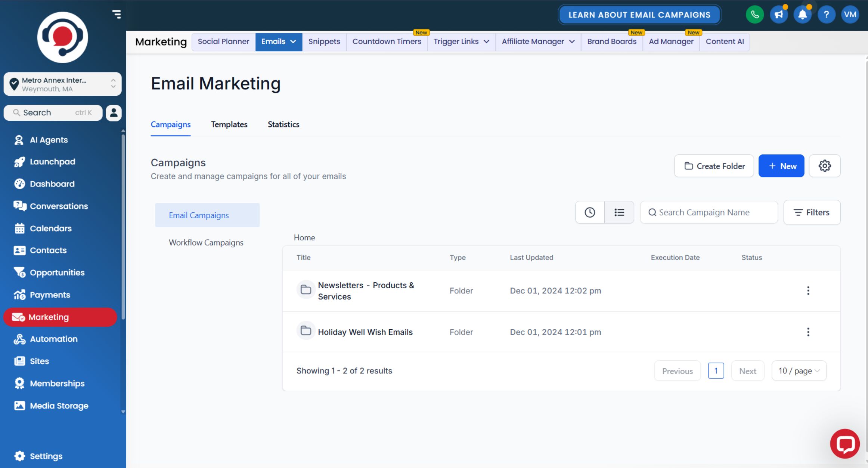This screenshot has height=468, width=868.
Task: Go to Payments in the sidebar
Action: click(x=50, y=295)
